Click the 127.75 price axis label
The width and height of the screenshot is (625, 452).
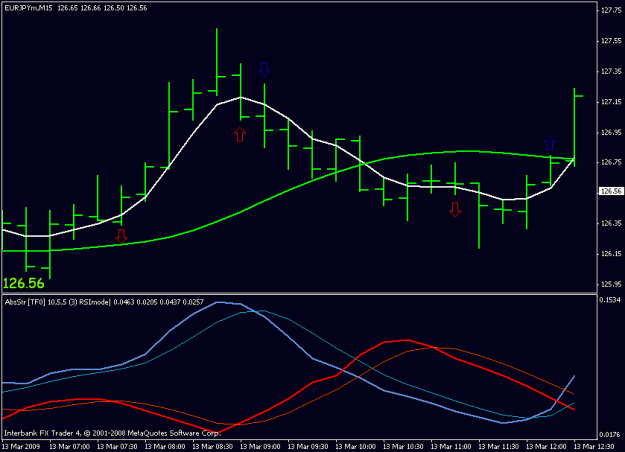611,11
